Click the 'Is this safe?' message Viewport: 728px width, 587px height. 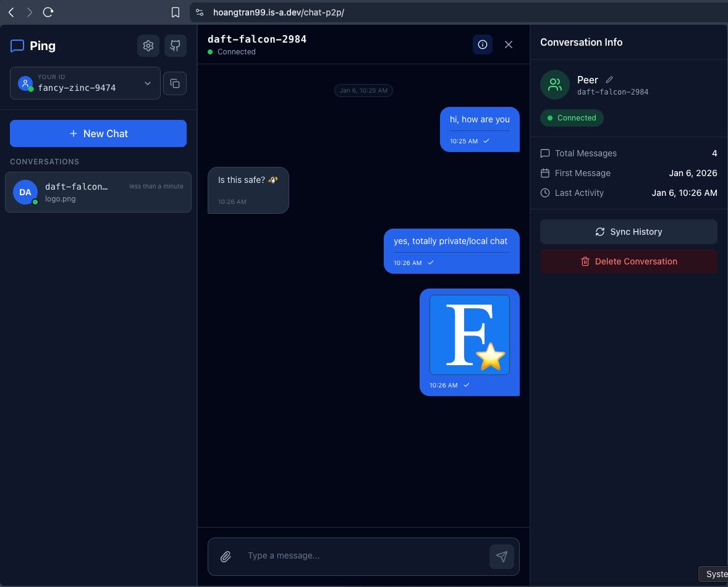[x=248, y=190]
